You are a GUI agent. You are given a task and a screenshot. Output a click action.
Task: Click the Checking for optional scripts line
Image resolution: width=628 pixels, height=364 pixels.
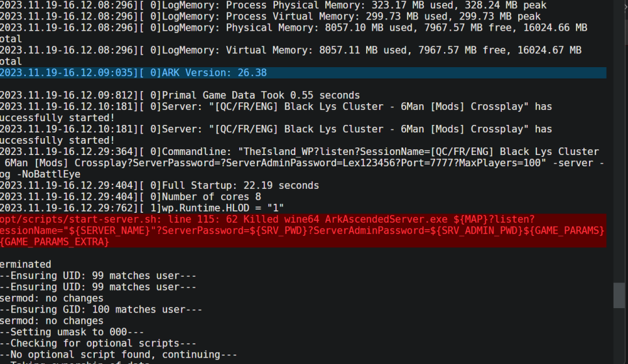(x=98, y=343)
